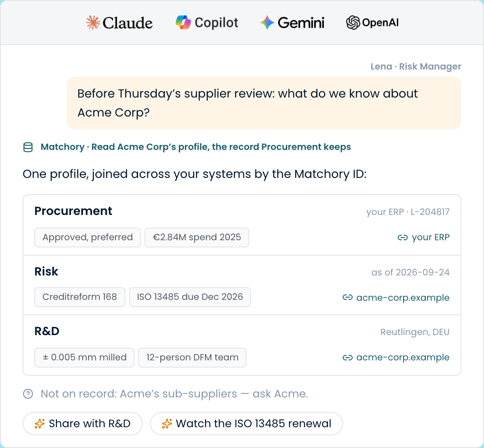Viewport: 484px width, 448px height.
Task: Click the '± 0.005 mm milled' chip
Action: 84,358
